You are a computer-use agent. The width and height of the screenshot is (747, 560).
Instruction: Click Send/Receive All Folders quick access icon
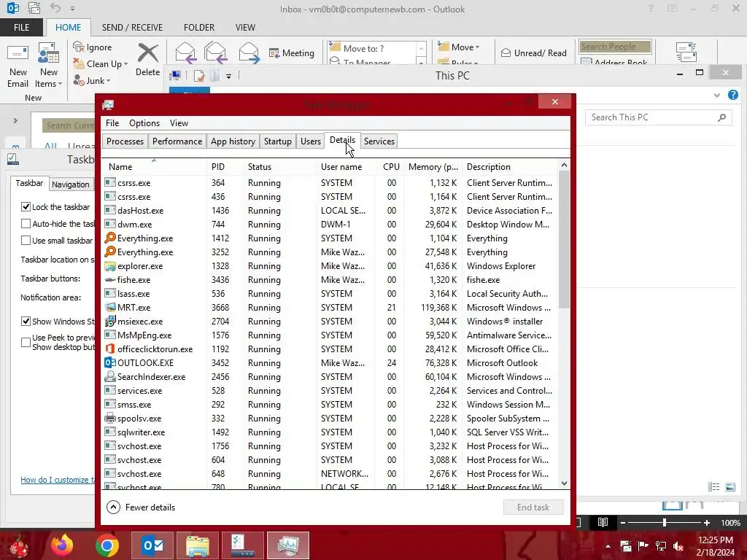click(x=34, y=7)
